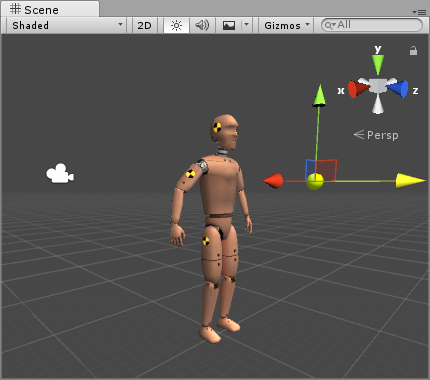The image size is (430, 380).
Task: Click the red plane square of move gizmo
Action: click(x=326, y=170)
